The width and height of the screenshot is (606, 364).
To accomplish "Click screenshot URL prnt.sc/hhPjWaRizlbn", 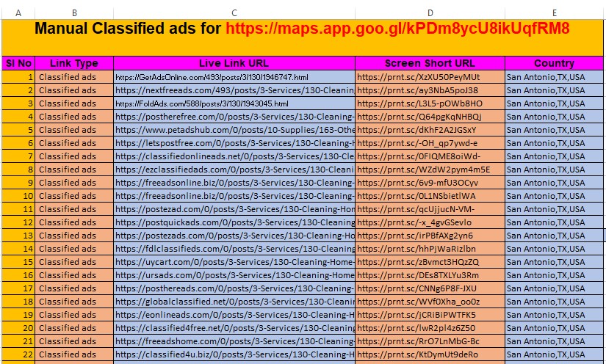I will click(416, 249).
